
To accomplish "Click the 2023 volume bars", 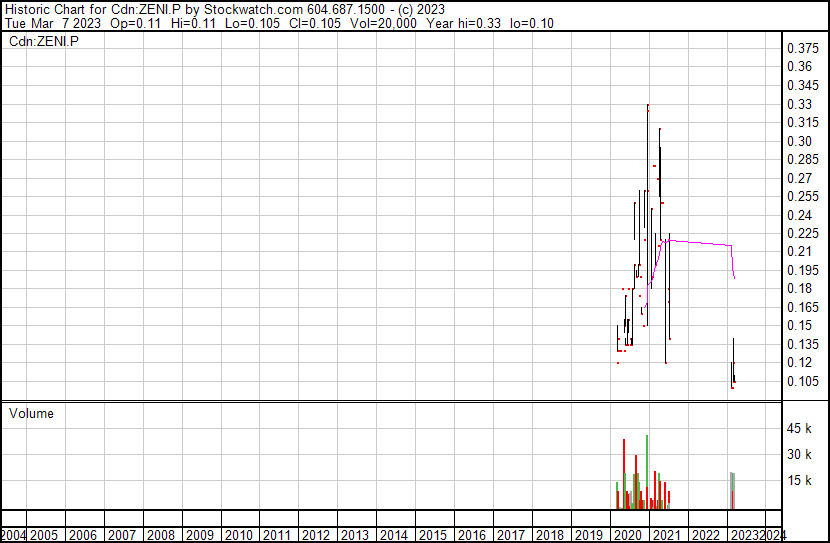I will (x=732, y=490).
